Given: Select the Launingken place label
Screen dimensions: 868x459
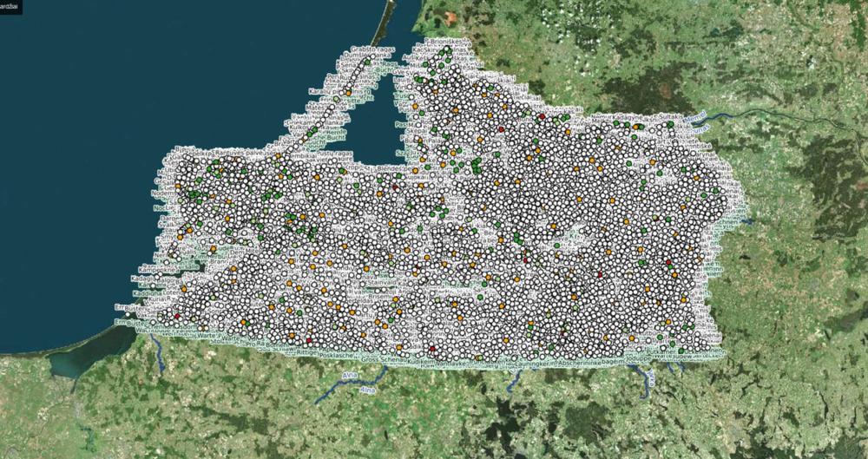Looking at the screenshot, I should (x=533, y=362).
